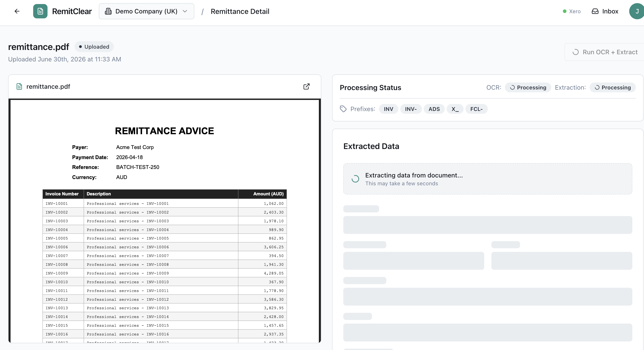Click the company building icon
Screen dimensions: 644x350
(108, 11)
